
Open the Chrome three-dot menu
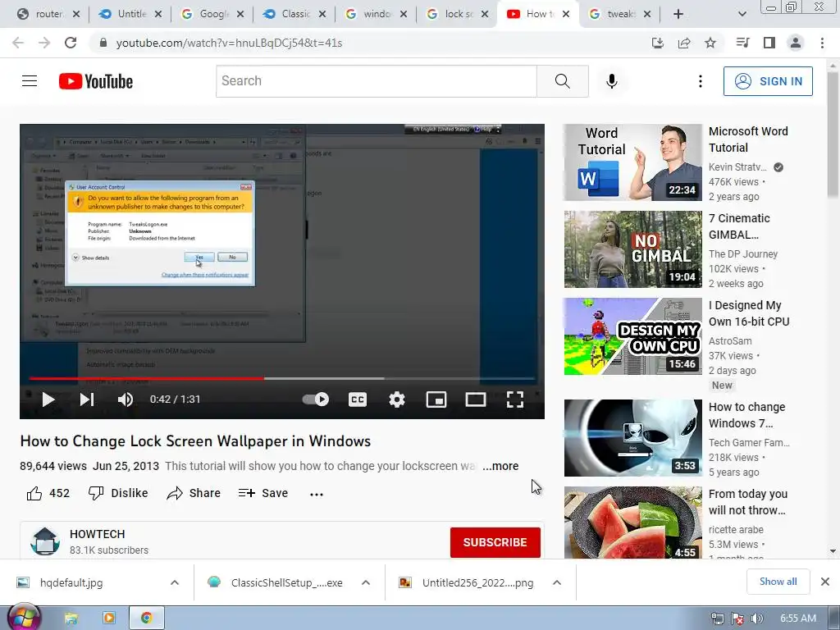(x=822, y=43)
